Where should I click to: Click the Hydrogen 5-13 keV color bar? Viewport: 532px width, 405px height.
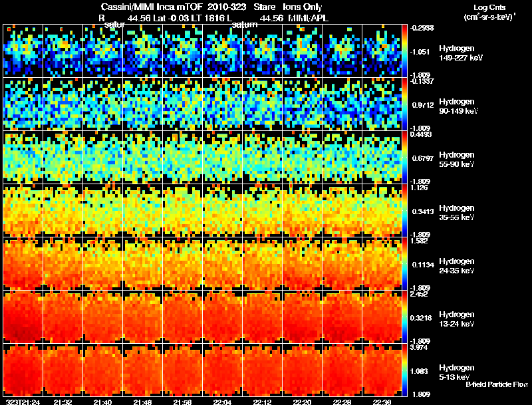[x=404, y=370]
